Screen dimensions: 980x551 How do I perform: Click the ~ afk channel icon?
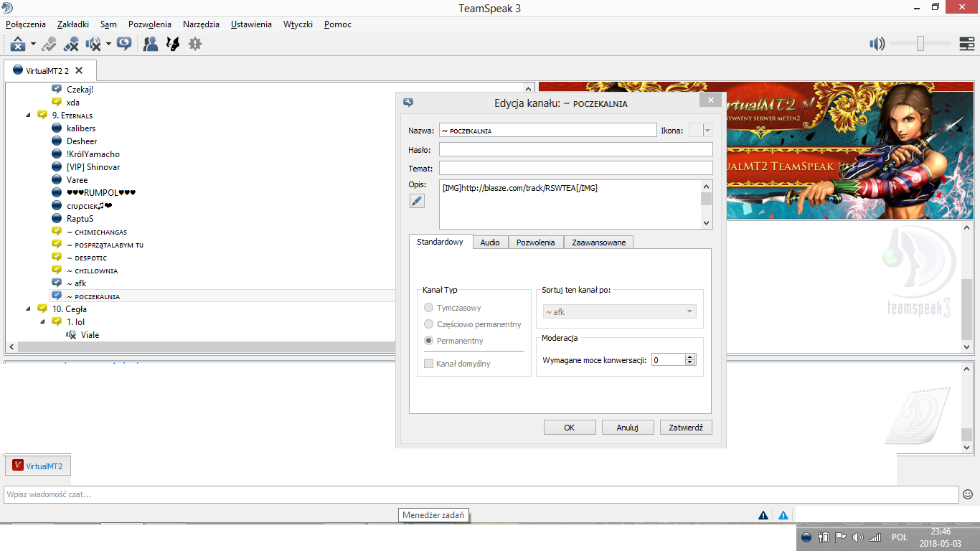pyautogui.click(x=57, y=283)
